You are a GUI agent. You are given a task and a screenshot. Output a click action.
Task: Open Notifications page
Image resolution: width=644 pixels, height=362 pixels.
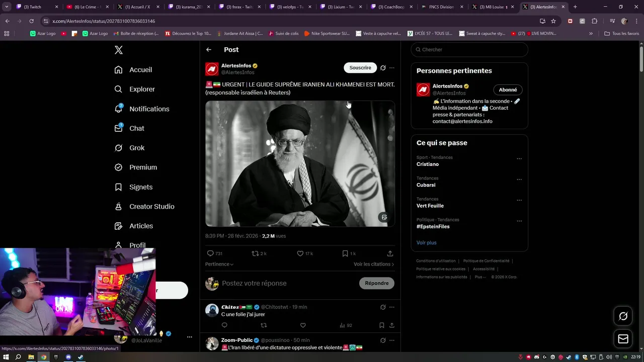[x=142, y=109]
